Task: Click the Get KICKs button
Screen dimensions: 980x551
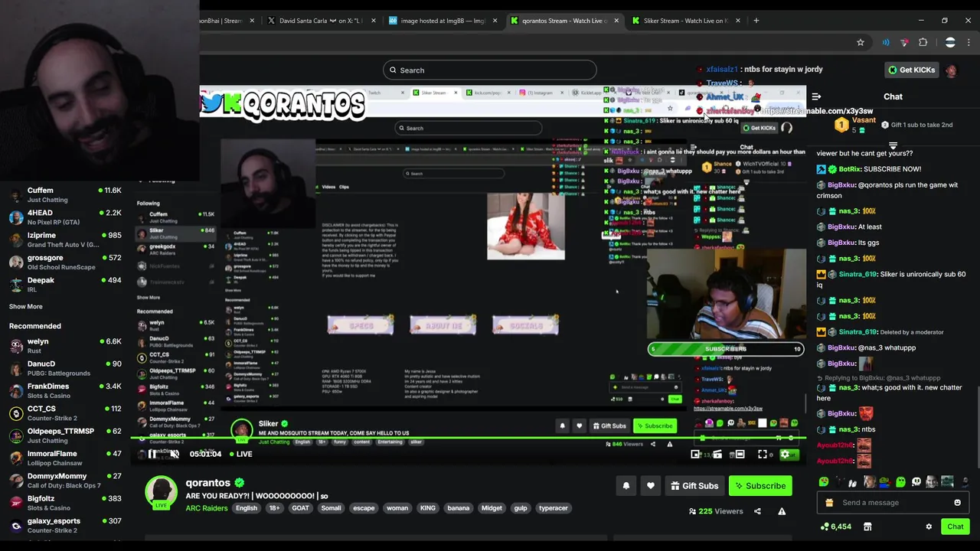Action: [910, 70]
